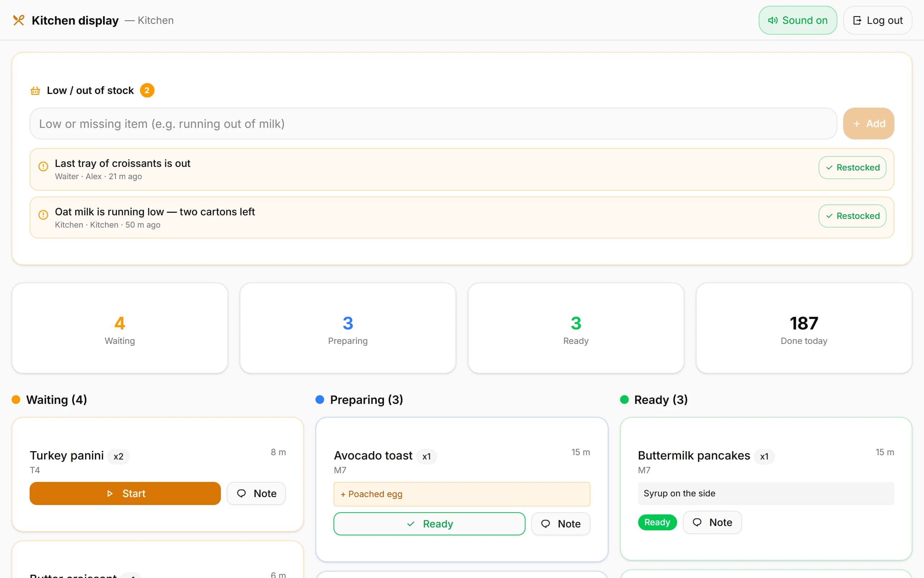
Task: Click 'Kitchen · Kitchen · 50 m ago' text
Action: (108, 225)
